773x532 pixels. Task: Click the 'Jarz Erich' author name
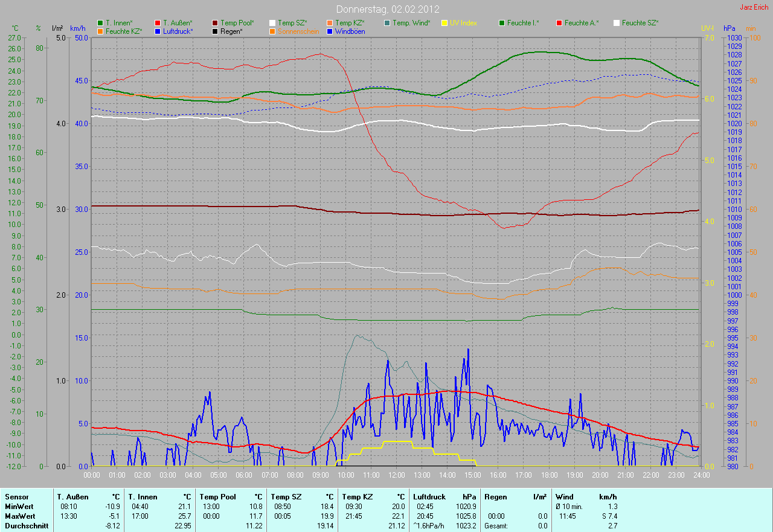click(x=754, y=7)
